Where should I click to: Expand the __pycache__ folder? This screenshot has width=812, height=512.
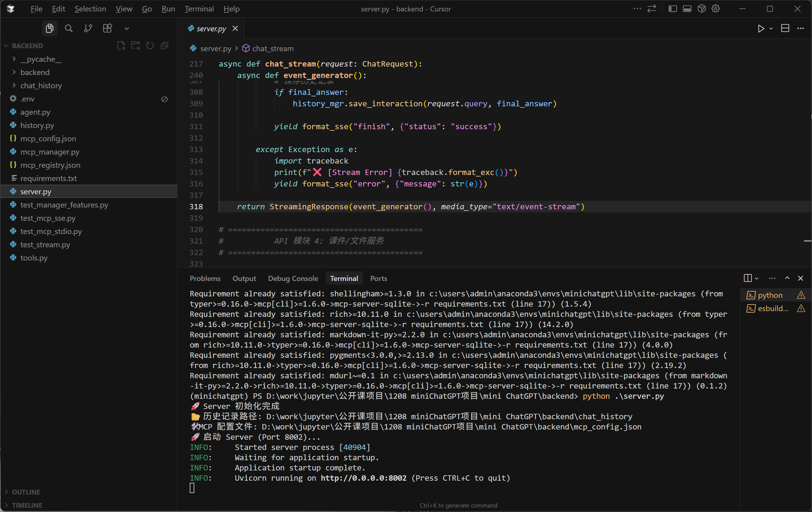coord(89,59)
